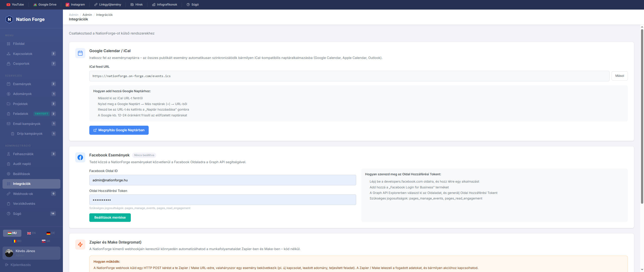Click the sidebar Súgó question mark icon
The width and height of the screenshot is (644, 272).
[x=9, y=214]
